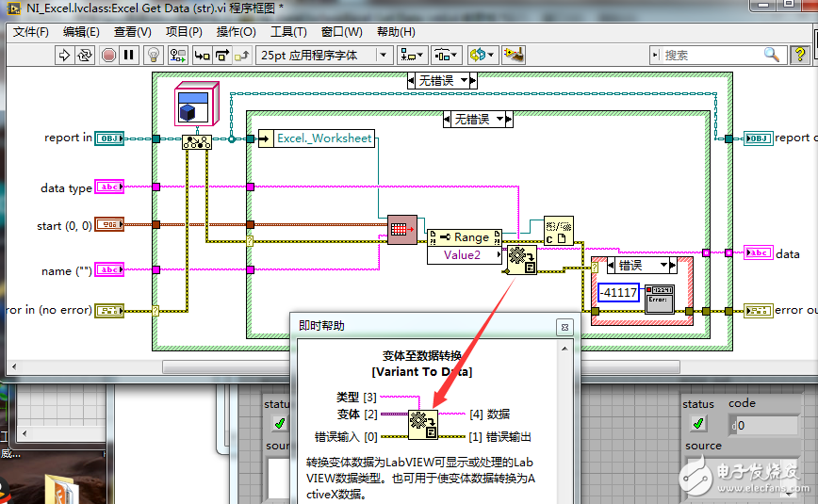
Task: Click the Run arrow button
Action: point(64,55)
